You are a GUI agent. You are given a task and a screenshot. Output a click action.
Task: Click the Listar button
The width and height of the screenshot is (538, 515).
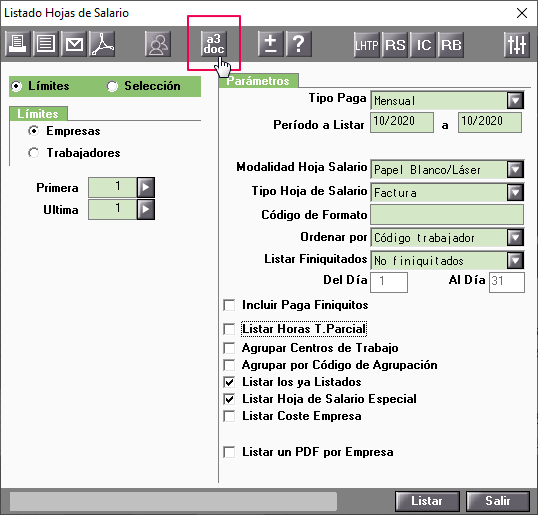point(427,501)
